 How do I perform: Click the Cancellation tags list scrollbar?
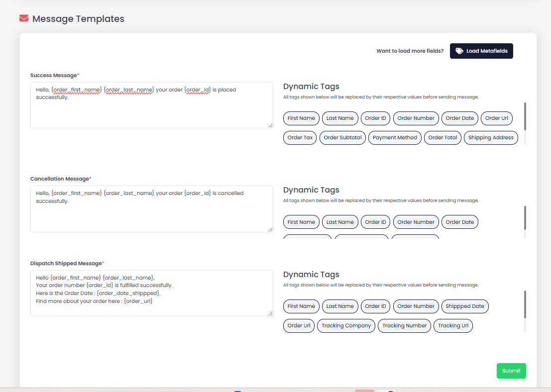525,218
